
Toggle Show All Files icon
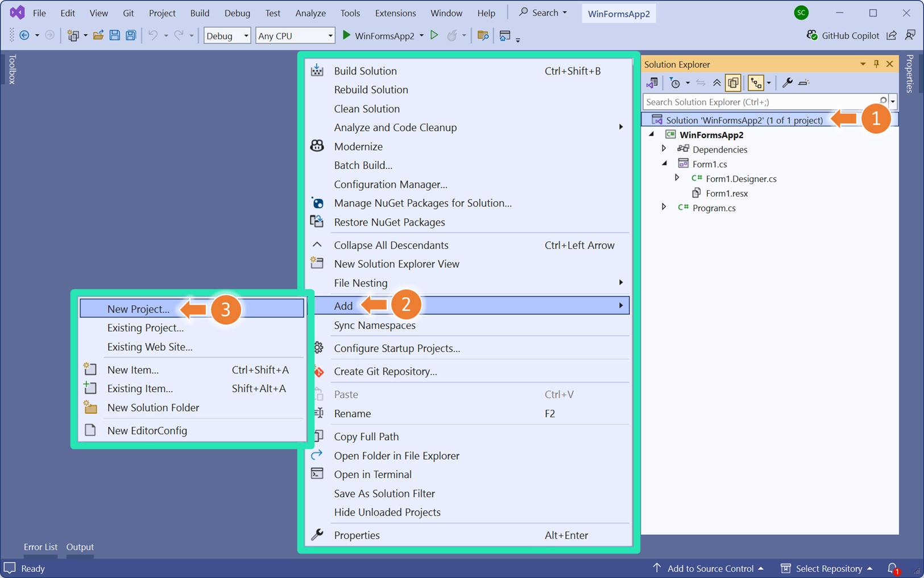[733, 83]
